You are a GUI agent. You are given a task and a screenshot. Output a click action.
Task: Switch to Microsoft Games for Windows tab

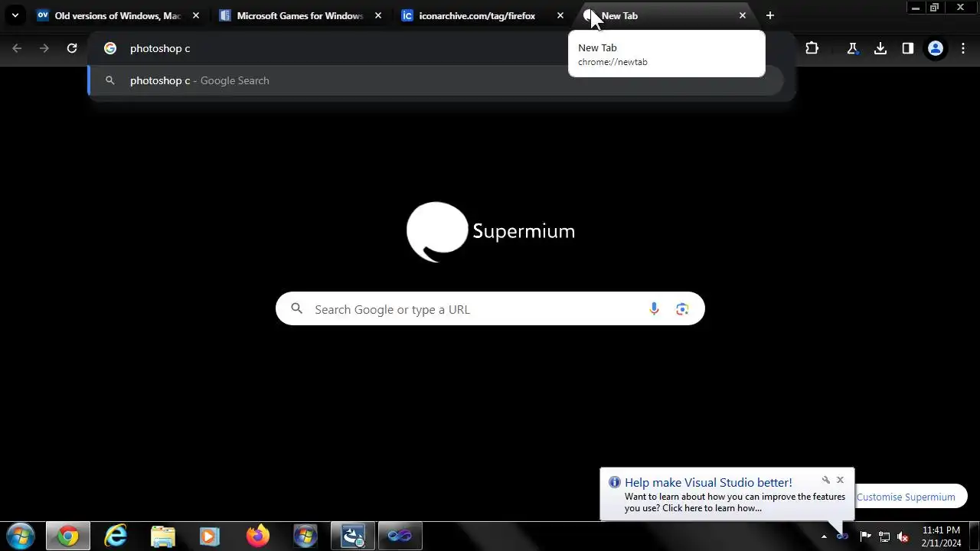tap(300, 15)
